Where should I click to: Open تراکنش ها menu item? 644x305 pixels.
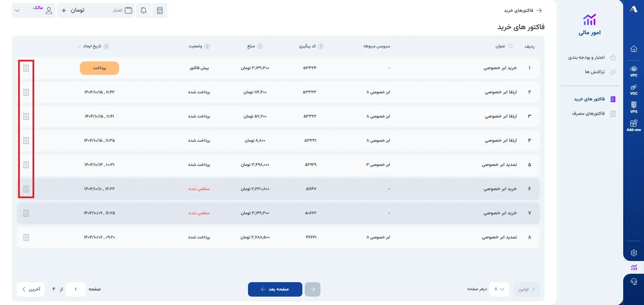[600, 72]
